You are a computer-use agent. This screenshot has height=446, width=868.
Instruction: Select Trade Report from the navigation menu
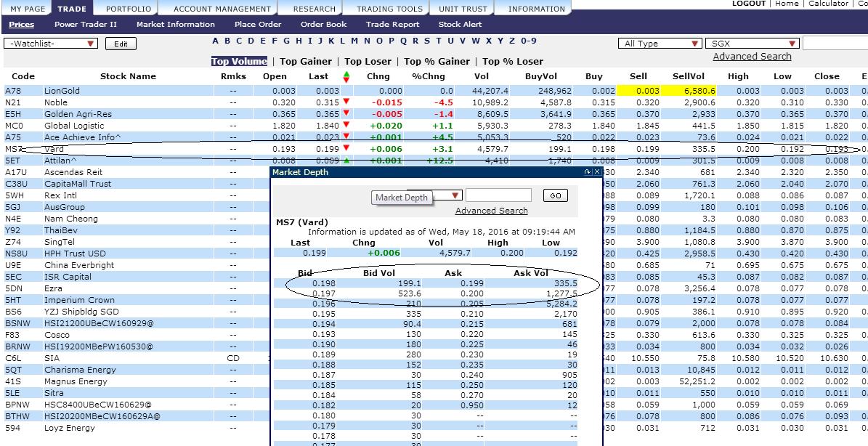[x=393, y=24]
